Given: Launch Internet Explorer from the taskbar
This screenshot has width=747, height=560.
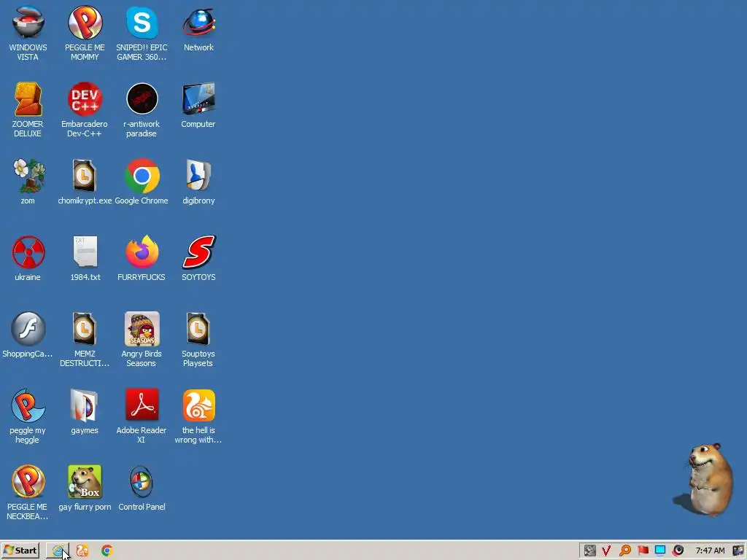Looking at the screenshot, I should point(58,551).
